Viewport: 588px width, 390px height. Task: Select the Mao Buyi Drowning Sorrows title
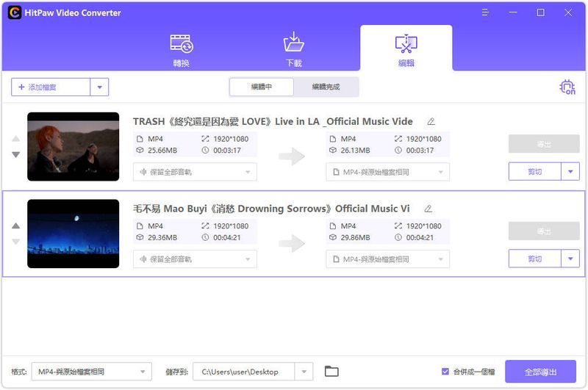coord(271,209)
